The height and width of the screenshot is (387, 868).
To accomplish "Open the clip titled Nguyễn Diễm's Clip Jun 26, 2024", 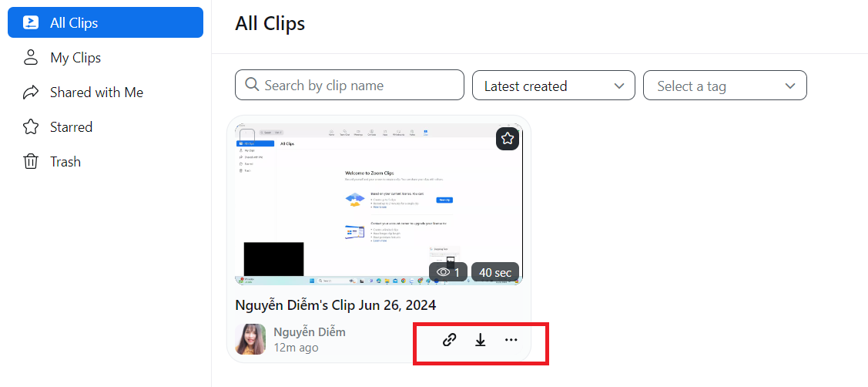I will coord(336,305).
